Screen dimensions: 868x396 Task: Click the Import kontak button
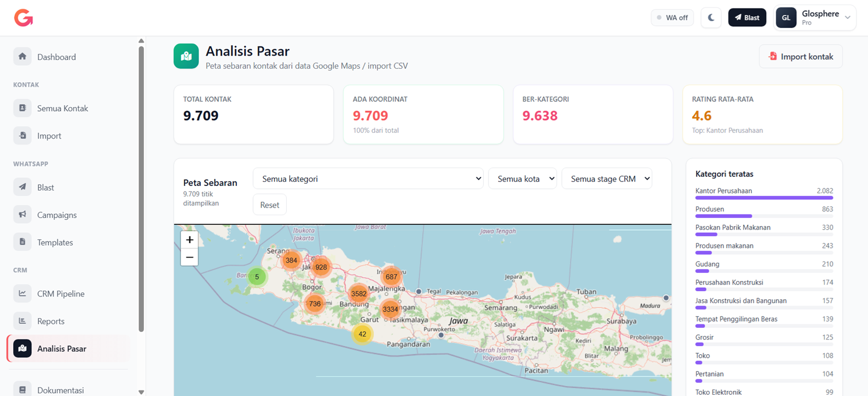coord(801,56)
